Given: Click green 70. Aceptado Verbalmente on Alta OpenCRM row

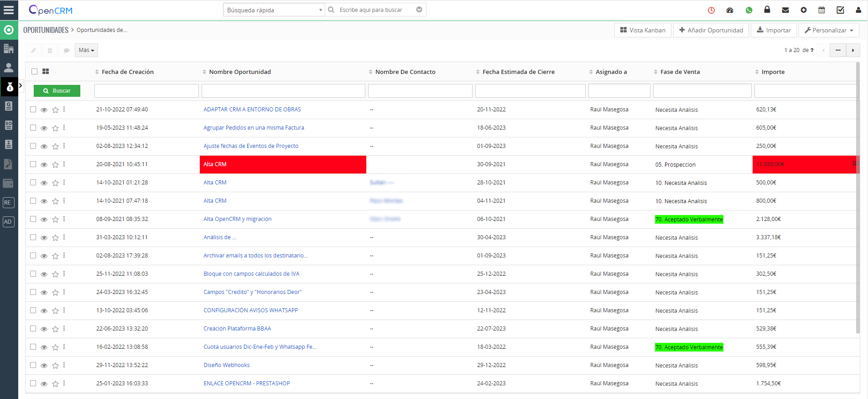Looking at the screenshot, I should pyautogui.click(x=689, y=220).
